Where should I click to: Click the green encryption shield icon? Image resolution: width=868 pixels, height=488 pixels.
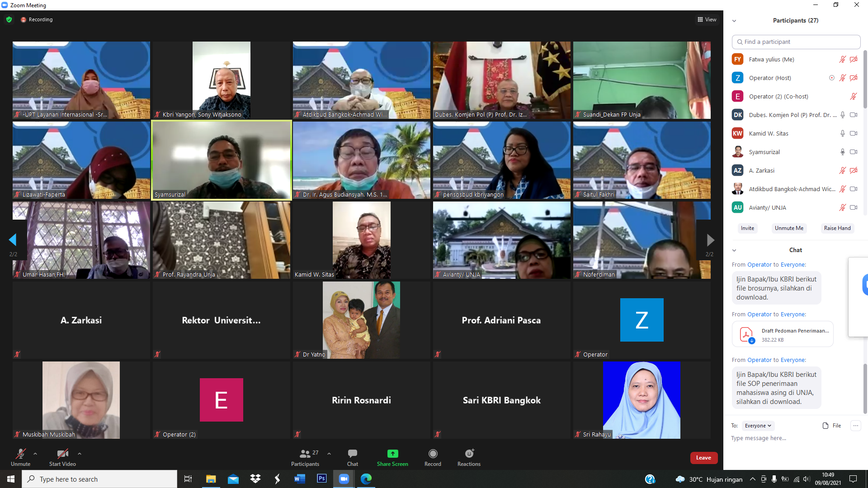click(x=9, y=19)
